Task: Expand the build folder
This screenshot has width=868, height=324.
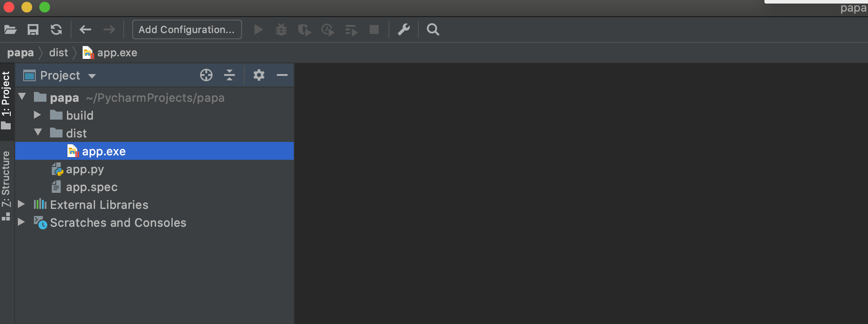Action: coord(38,115)
